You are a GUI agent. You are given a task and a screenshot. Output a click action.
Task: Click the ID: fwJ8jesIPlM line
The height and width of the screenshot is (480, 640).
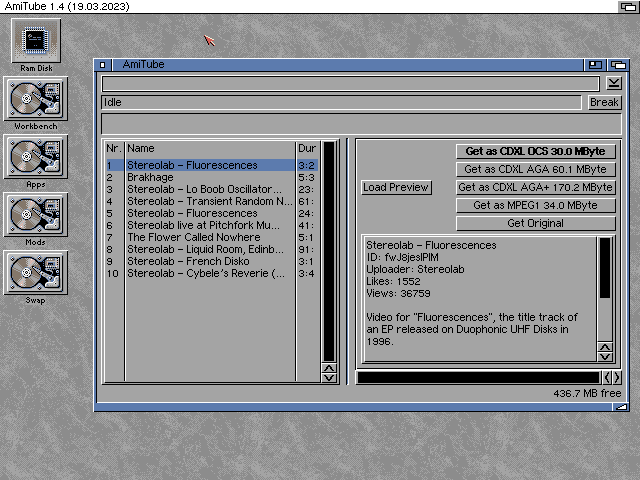click(402, 257)
